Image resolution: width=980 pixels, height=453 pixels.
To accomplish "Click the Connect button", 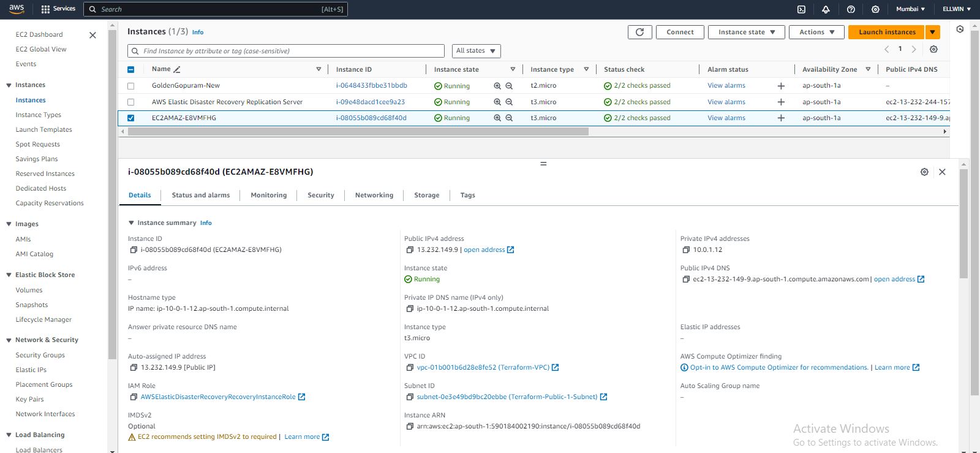I will click(680, 32).
